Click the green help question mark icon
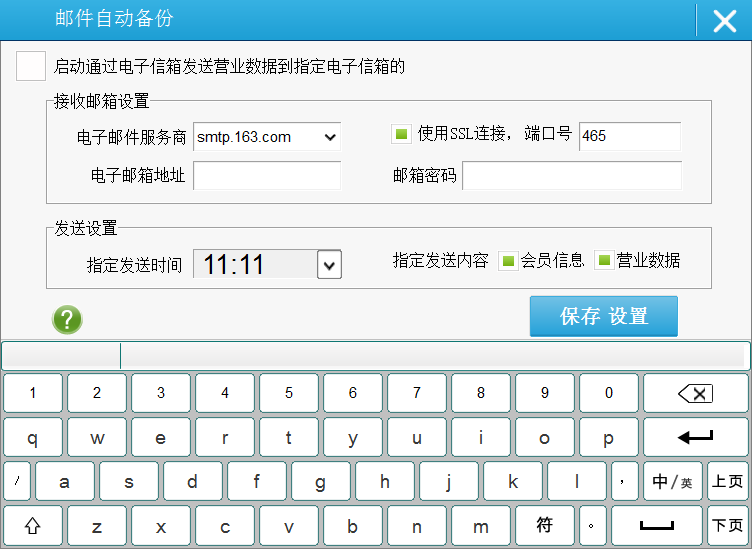The width and height of the screenshot is (752, 549). click(x=67, y=319)
